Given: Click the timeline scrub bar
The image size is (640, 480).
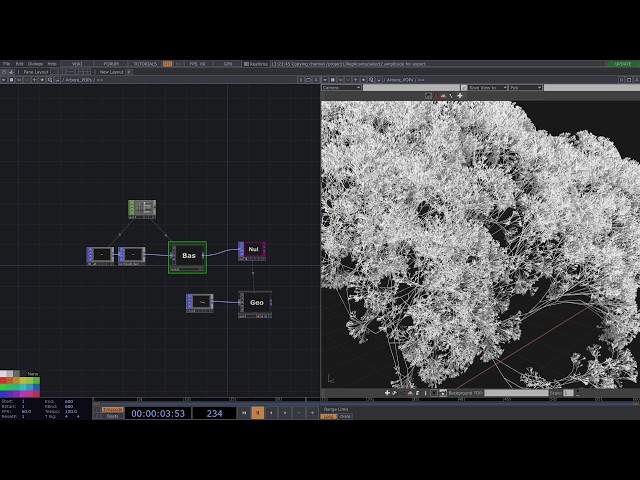Looking at the screenshot, I should [366, 402].
